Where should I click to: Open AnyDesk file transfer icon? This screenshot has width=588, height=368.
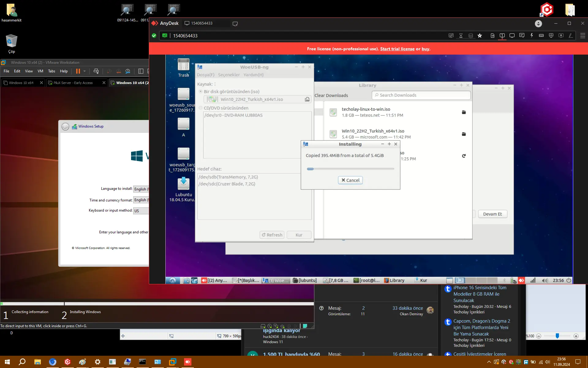click(x=492, y=36)
